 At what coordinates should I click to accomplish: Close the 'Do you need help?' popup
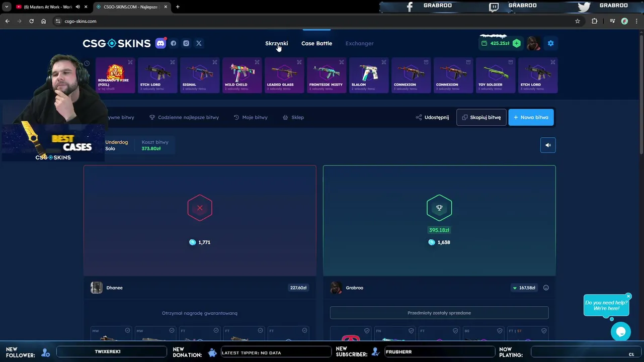(x=628, y=296)
